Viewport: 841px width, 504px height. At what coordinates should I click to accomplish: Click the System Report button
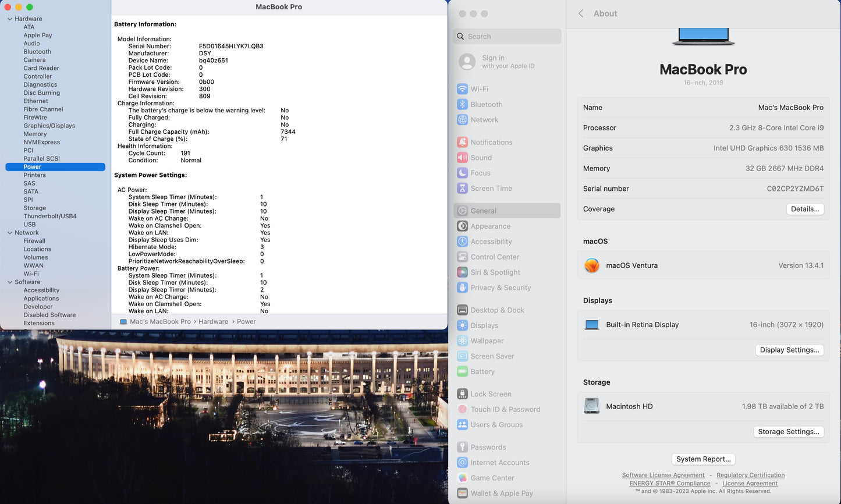point(703,459)
